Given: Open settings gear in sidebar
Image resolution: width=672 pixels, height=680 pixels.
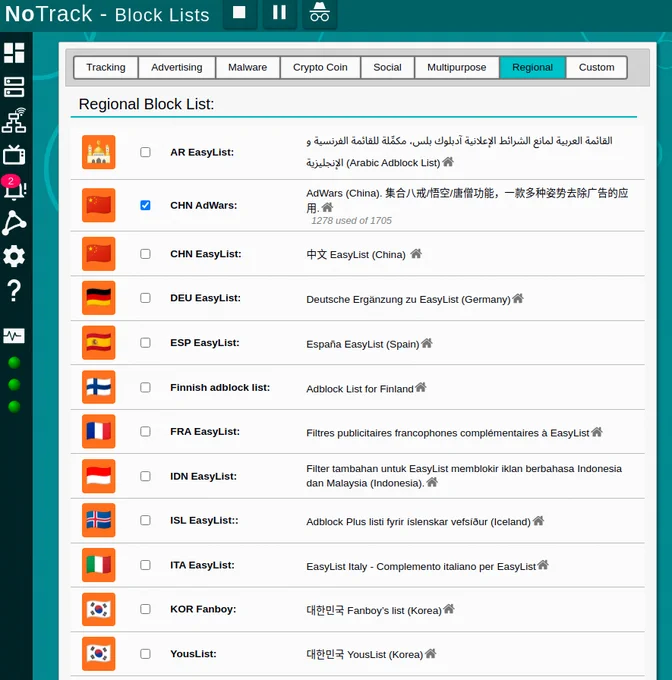Looking at the screenshot, I should pos(14,256).
